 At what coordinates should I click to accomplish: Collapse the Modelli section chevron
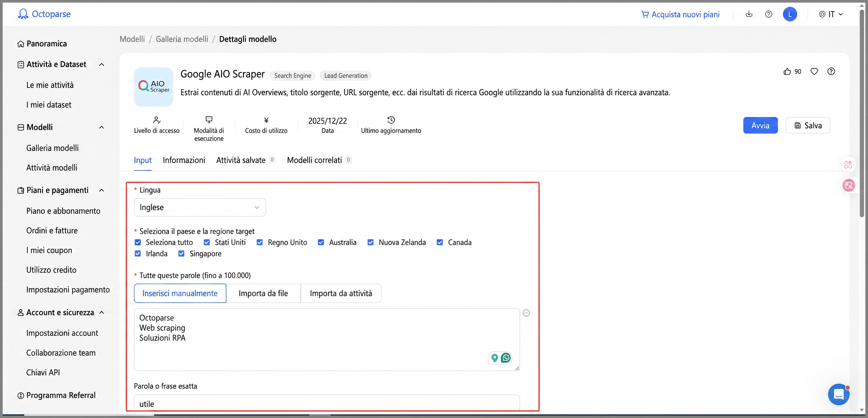pyautogui.click(x=101, y=127)
